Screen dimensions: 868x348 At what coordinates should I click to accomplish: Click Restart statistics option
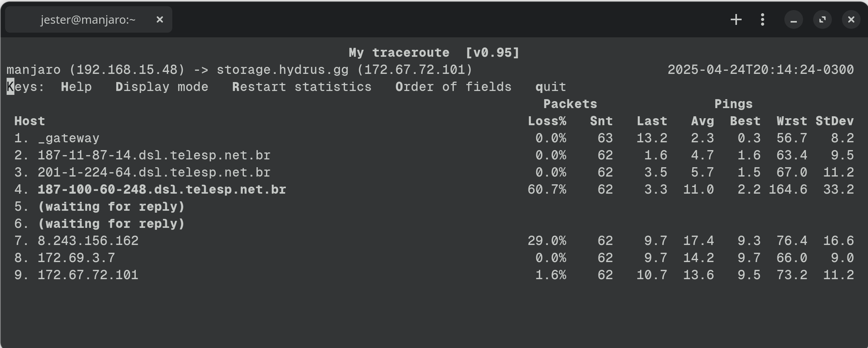pyautogui.click(x=302, y=87)
